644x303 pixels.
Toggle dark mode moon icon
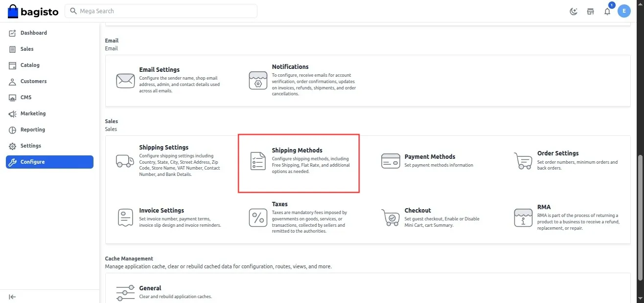574,11
